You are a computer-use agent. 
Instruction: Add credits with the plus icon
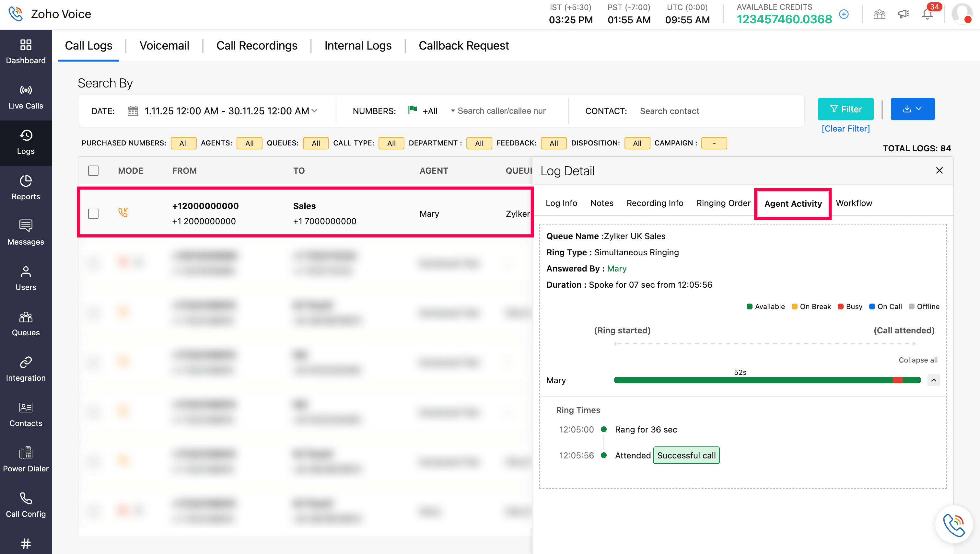coord(844,15)
